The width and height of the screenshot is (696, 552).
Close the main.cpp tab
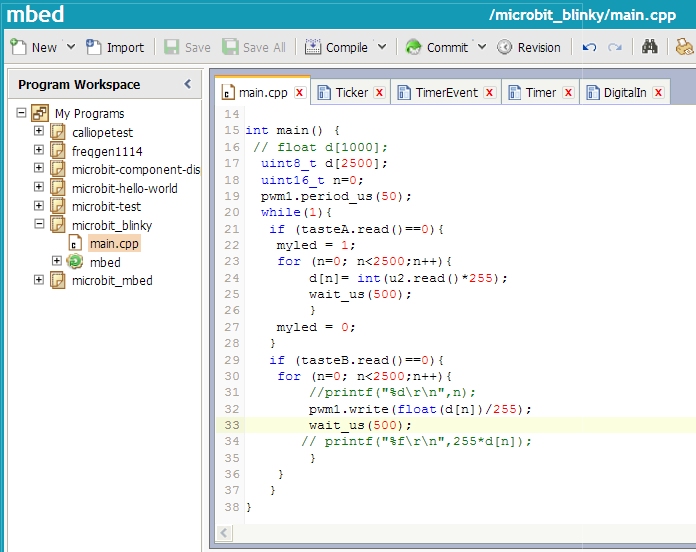[x=299, y=93]
